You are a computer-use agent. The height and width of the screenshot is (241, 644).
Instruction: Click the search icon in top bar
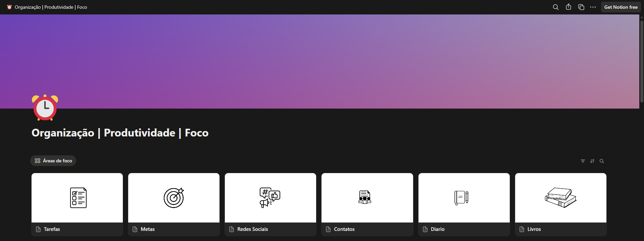pyautogui.click(x=555, y=7)
